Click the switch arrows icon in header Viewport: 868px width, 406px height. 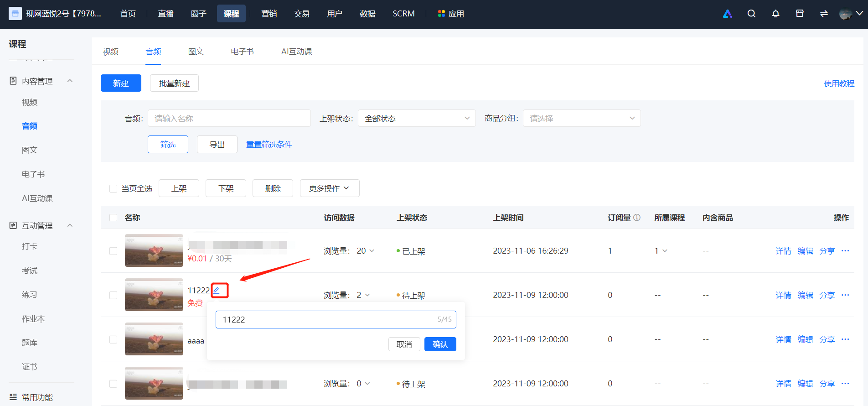[x=824, y=14]
